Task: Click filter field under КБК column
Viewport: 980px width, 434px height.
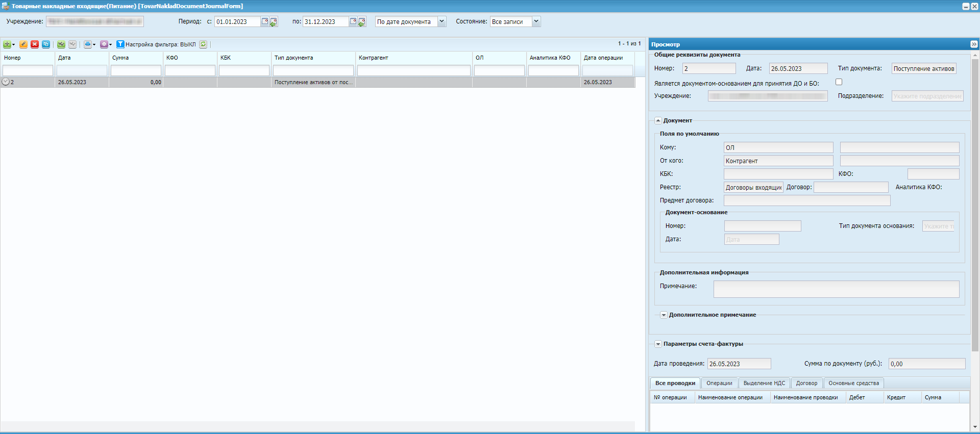Action: tap(244, 70)
